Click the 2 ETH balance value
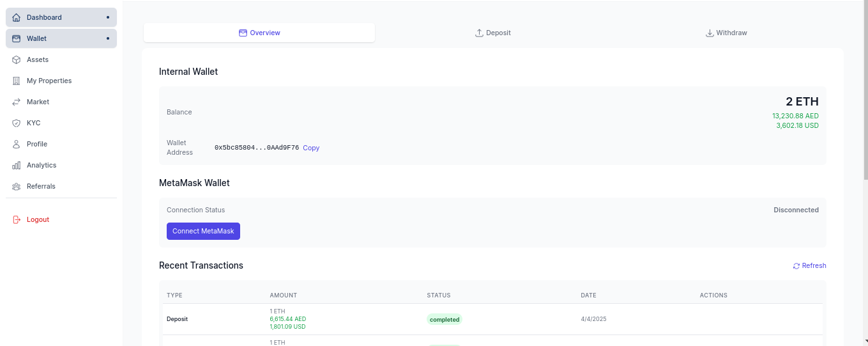 click(x=802, y=102)
